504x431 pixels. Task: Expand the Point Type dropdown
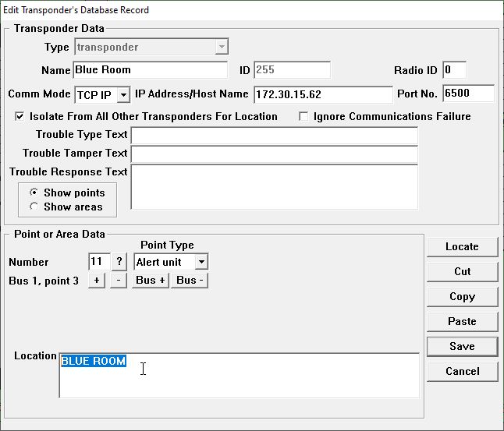(201, 263)
